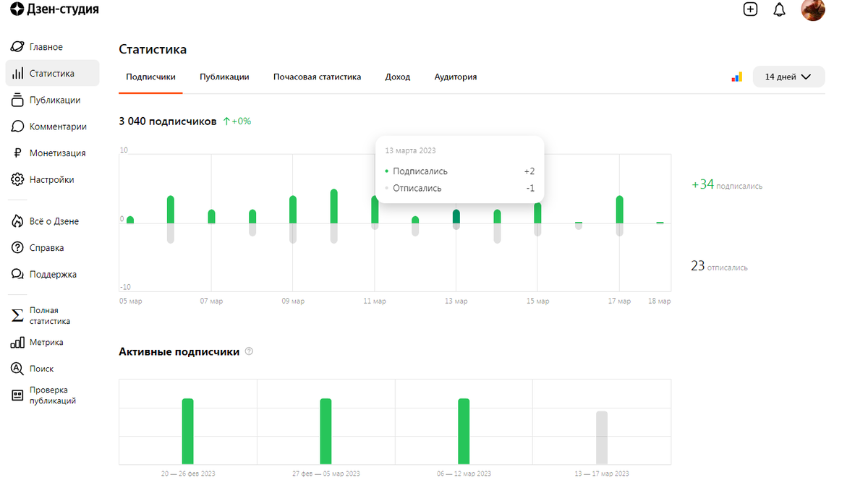Open Настройки sidebar link
This screenshot has width=868, height=488.
pyautogui.click(x=52, y=179)
